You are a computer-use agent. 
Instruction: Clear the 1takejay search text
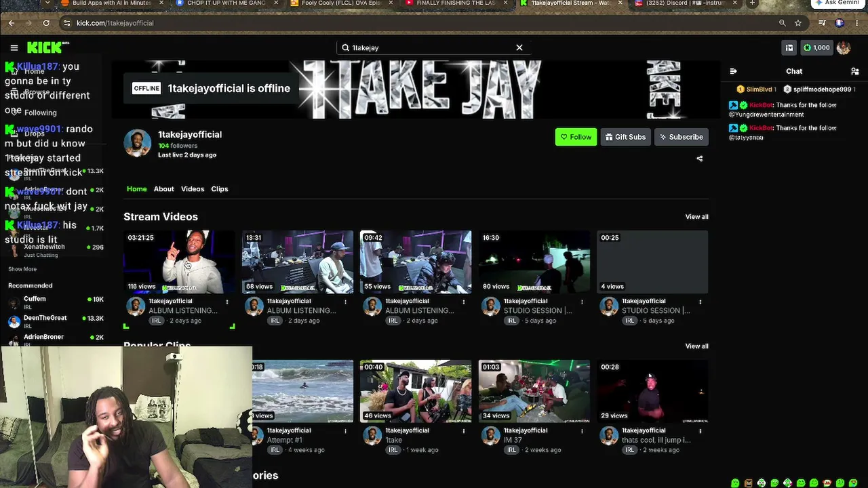(x=519, y=47)
